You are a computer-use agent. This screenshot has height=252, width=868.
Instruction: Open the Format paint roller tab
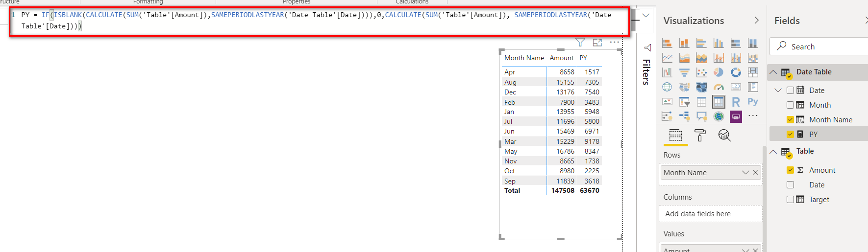[x=700, y=135]
